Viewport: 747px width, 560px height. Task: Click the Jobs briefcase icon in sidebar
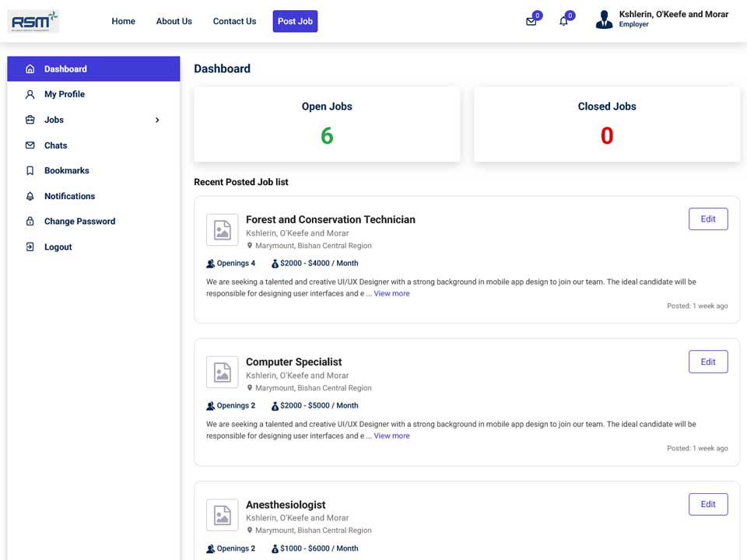click(30, 120)
